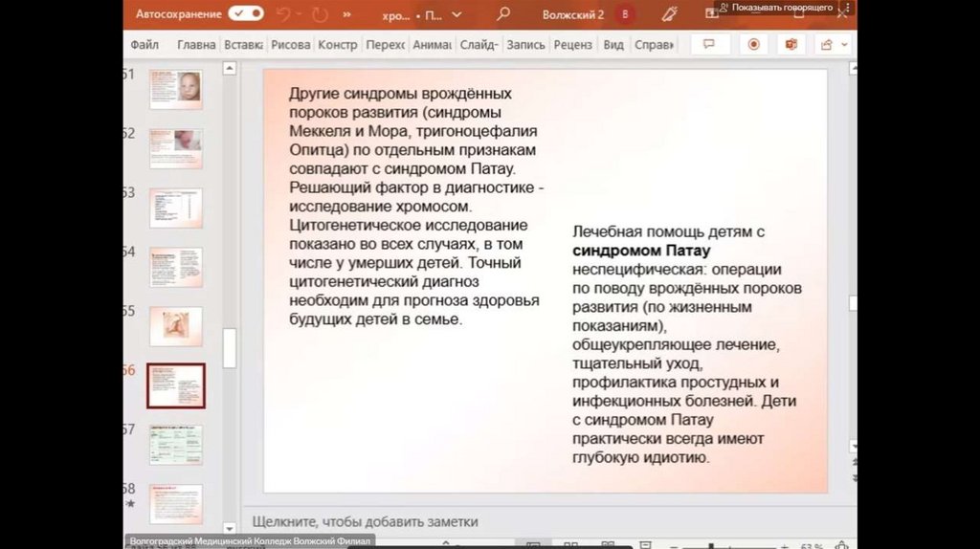Select slide 57 thumbnail with tables

click(175, 444)
